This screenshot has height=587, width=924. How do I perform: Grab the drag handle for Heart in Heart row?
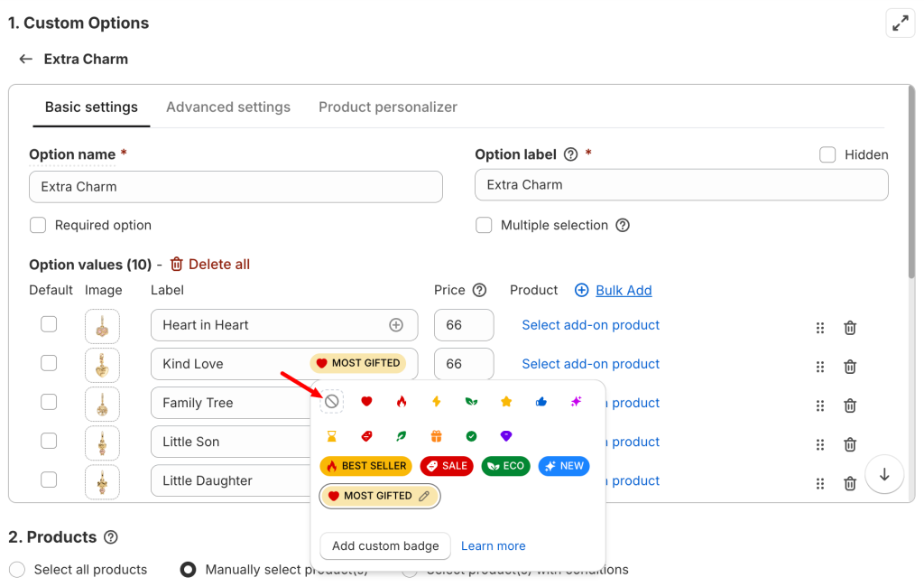point(820,328)
